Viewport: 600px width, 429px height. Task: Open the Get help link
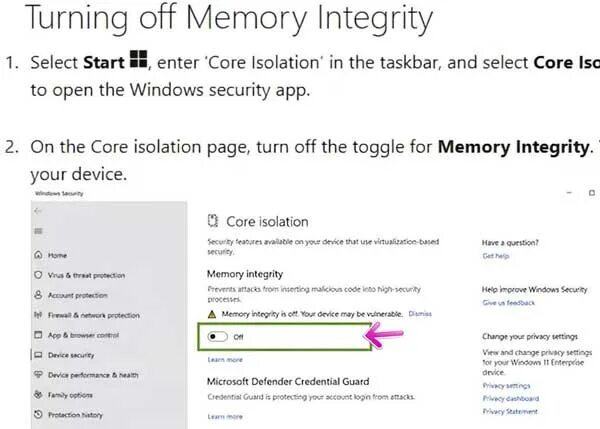(496, 257)
